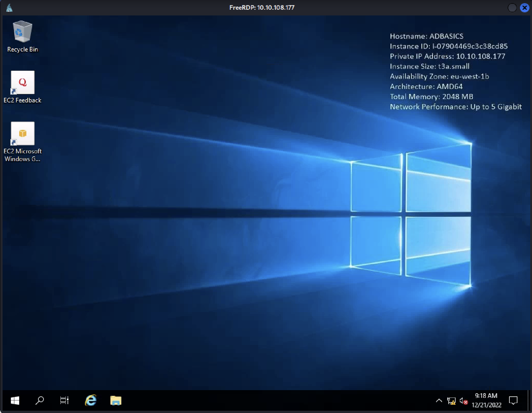Open the muted volume tray icon
Screen dimensions: 532x413
(x=464, y=401)
